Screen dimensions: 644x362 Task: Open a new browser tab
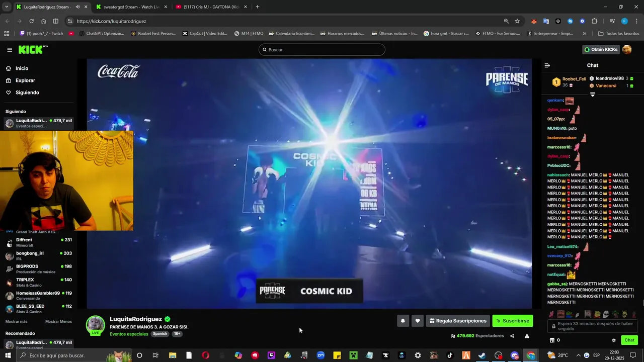tap(258, 7)
